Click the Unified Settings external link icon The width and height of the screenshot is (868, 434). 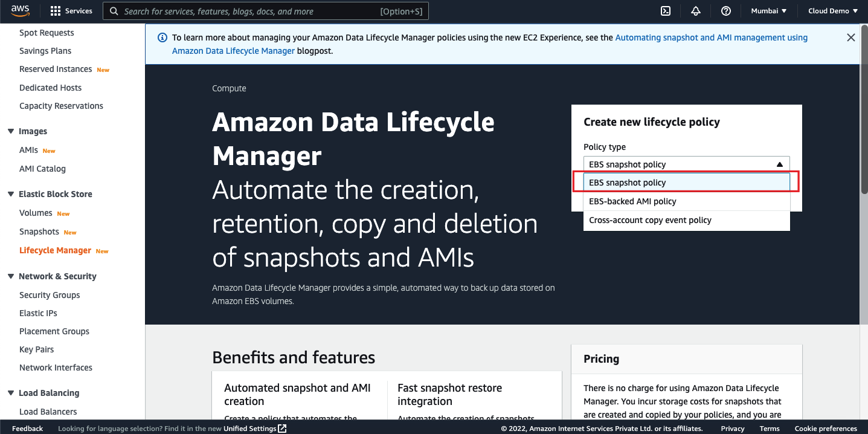[x=282, y=429]
